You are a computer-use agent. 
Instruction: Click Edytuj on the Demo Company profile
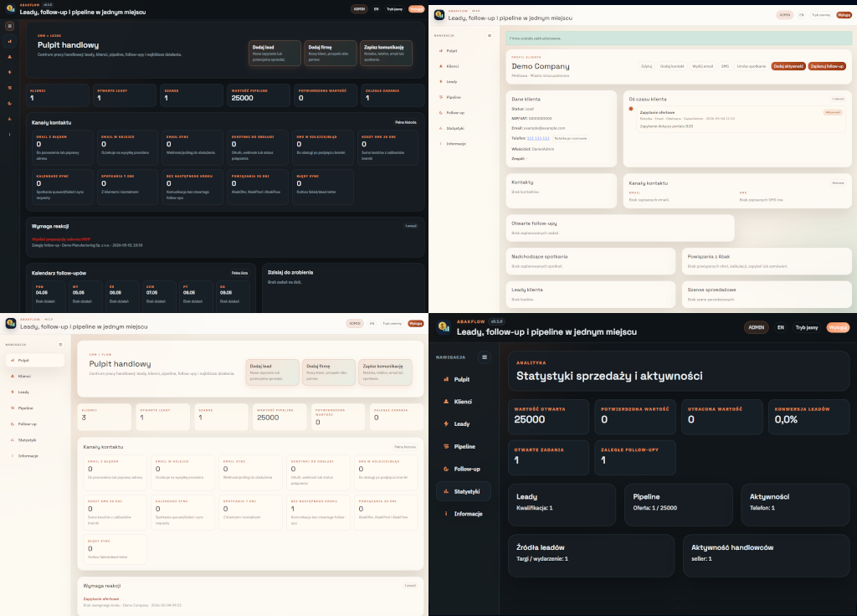pos(647,66)
